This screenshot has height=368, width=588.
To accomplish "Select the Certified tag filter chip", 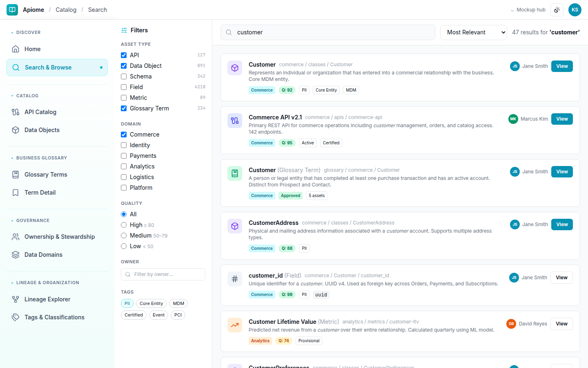I will (134, 315).
